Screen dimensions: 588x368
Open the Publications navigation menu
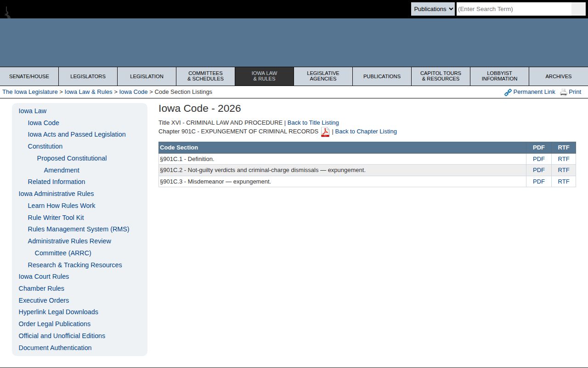[x=382, y=76]
